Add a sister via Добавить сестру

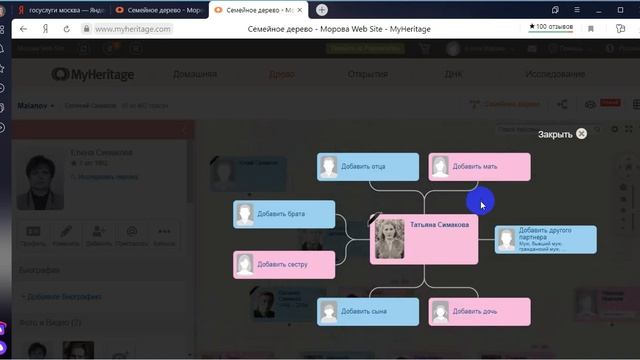tap(284, 264)
